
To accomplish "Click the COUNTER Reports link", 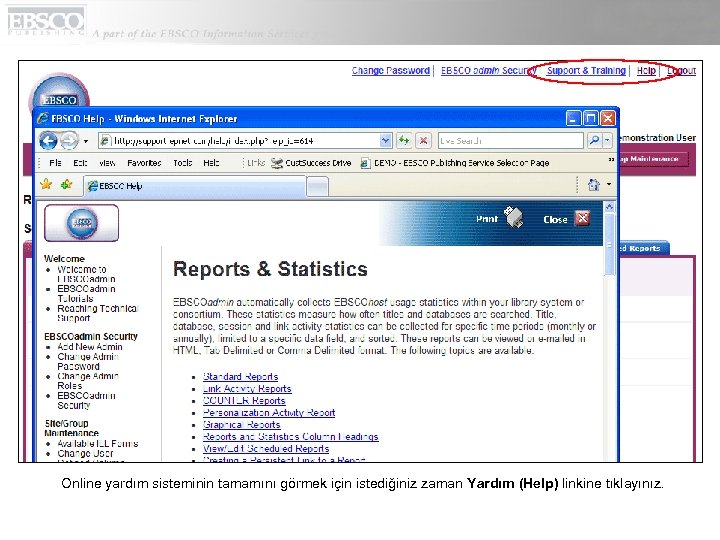I will [x=244, y=401].
